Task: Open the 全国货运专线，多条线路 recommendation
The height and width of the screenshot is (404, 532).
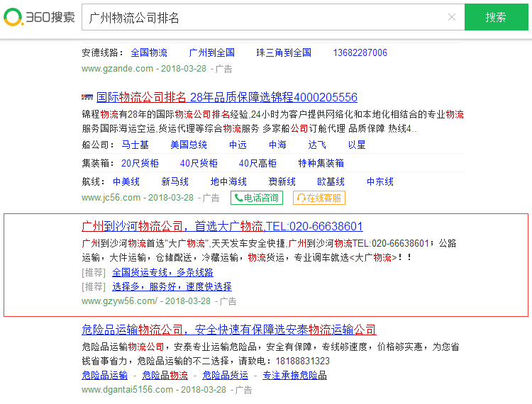Action: (x=162, y=272)
